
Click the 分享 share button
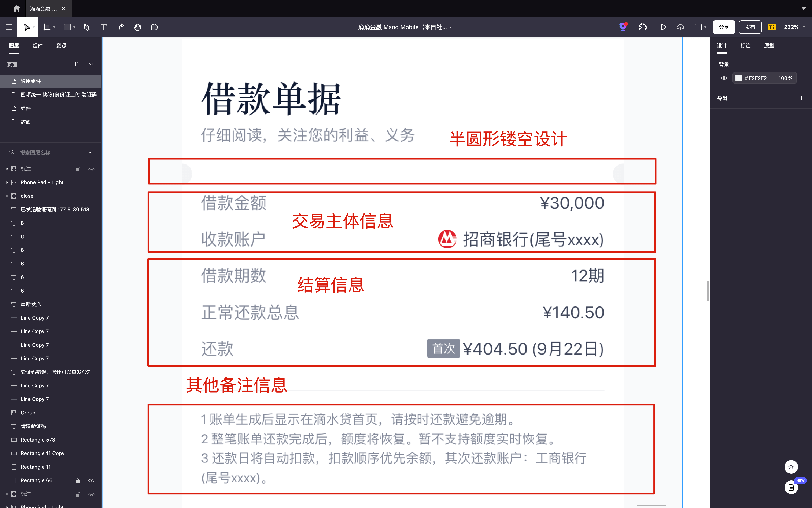[x=724, y=27]
